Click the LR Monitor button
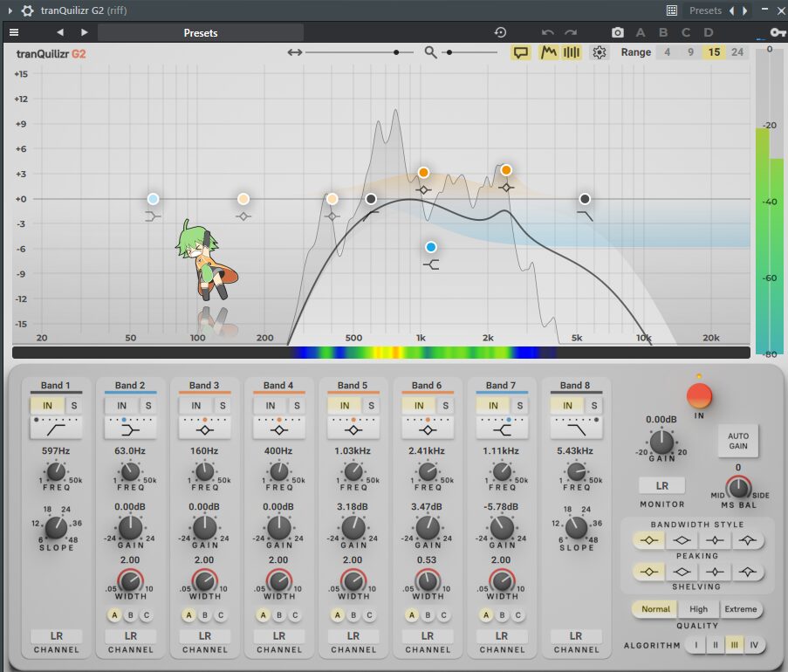788x672 pixels. coord(661,485)
